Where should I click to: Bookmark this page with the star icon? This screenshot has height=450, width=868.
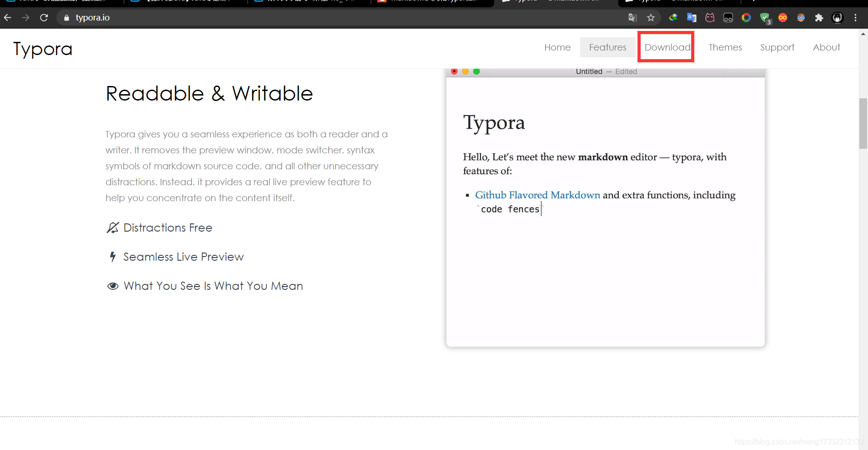pos(651,18)
